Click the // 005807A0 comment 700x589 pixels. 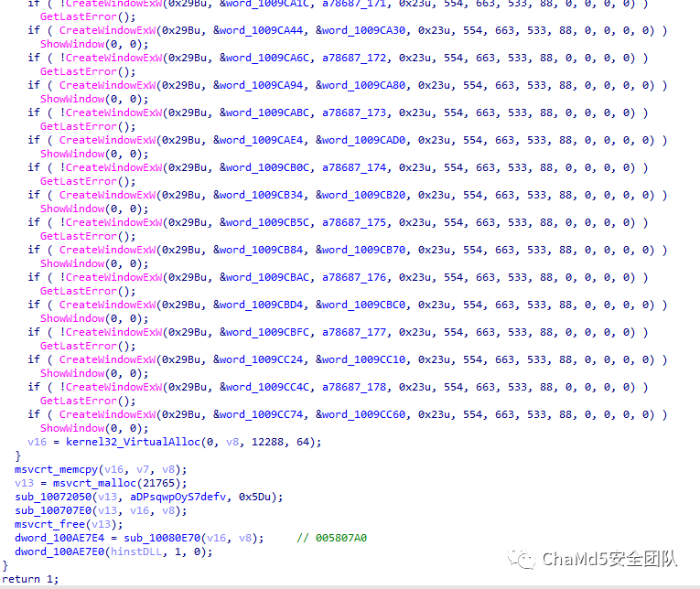331,538
